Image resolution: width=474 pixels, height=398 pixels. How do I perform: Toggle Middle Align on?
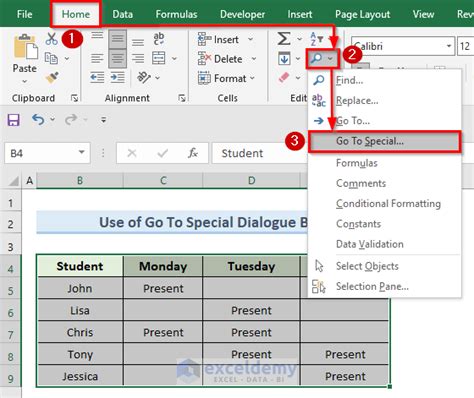click(x=117, y=39)
